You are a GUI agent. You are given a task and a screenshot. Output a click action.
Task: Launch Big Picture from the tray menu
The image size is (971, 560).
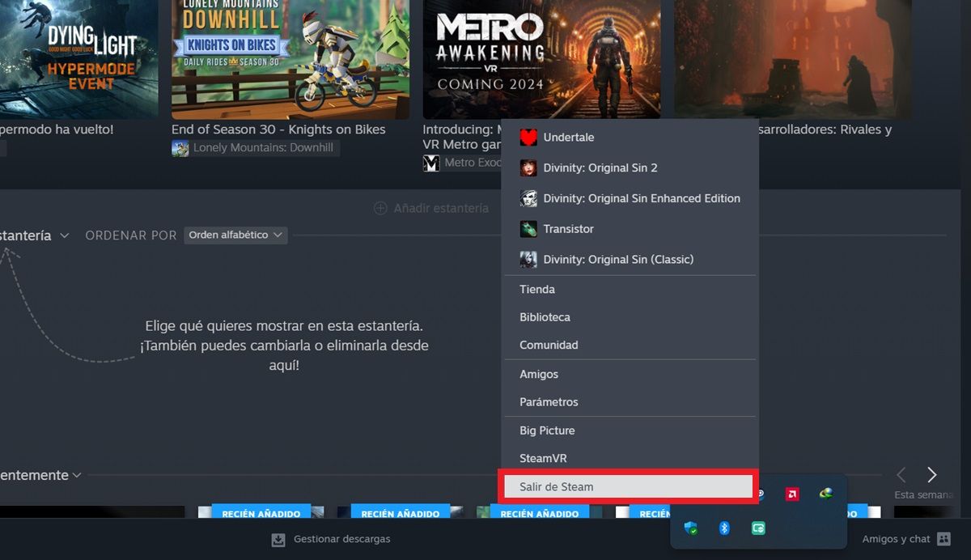[630, 431]
